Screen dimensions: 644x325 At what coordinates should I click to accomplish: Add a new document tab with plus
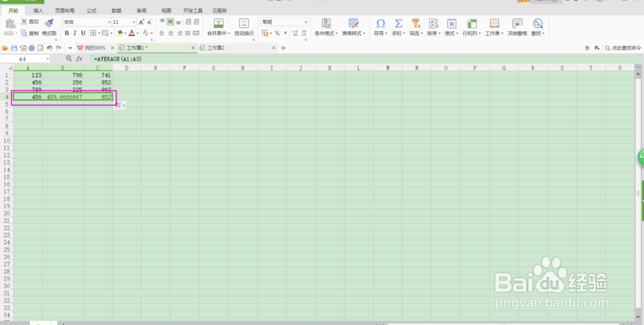pos(283,48)
